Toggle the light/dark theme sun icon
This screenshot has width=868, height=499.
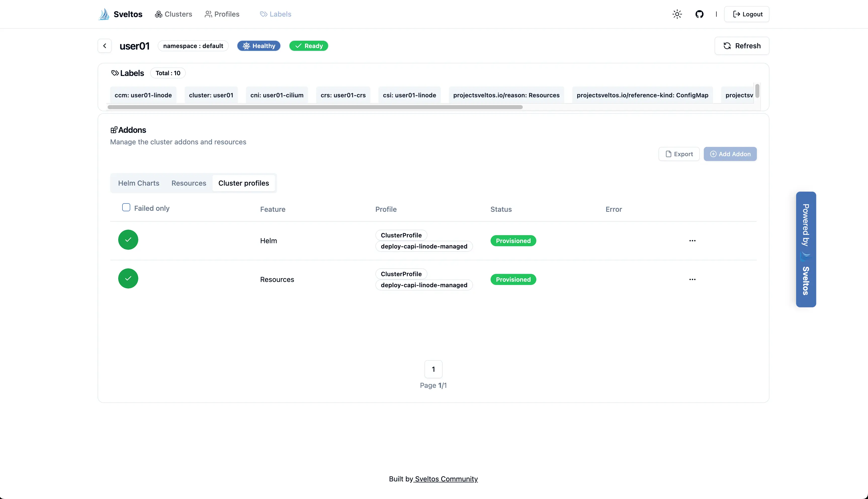point(677,14)
